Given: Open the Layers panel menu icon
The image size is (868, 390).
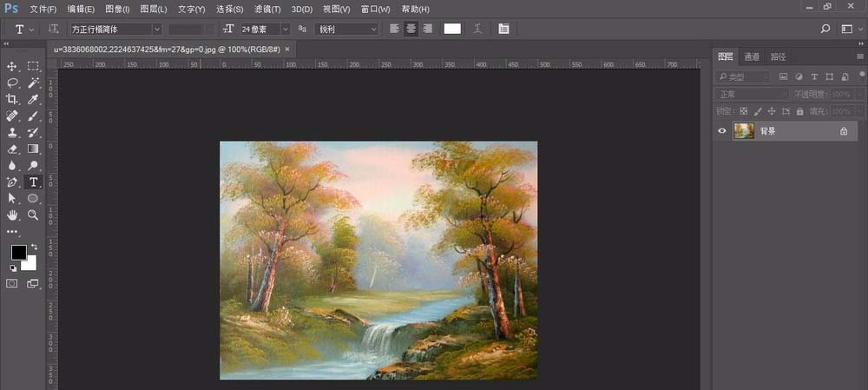Looking at the screenshot, I should pos(859,56).
